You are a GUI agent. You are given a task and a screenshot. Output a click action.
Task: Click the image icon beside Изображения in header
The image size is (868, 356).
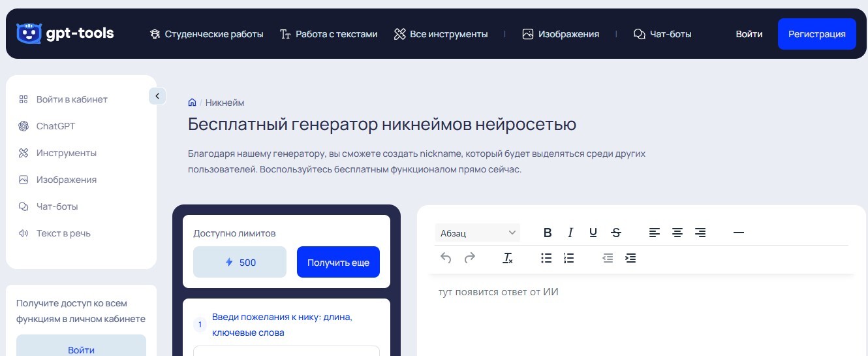[x=528, y=34]
